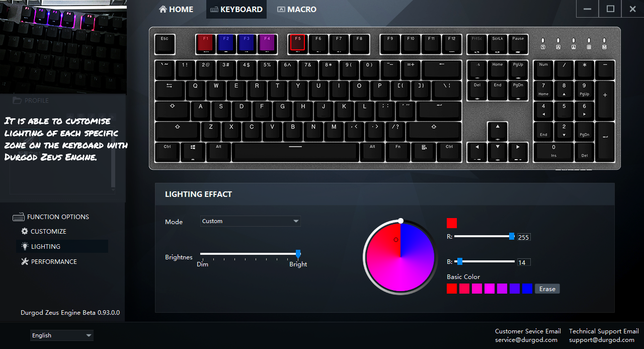The image size is (644, 349).
Task: Click the Erase button
Action: coord(547,289)
